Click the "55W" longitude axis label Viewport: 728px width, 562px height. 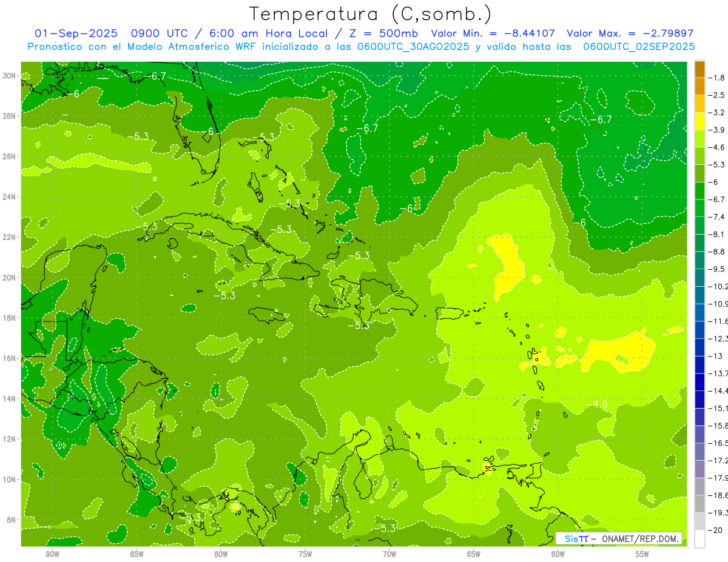[642, 554]
